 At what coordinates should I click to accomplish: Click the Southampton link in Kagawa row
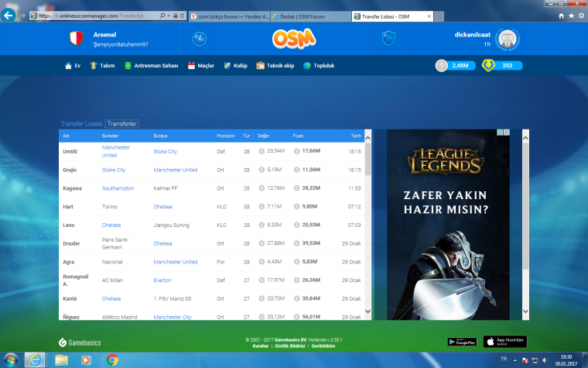pyautogui.click(x=118, y=188)
